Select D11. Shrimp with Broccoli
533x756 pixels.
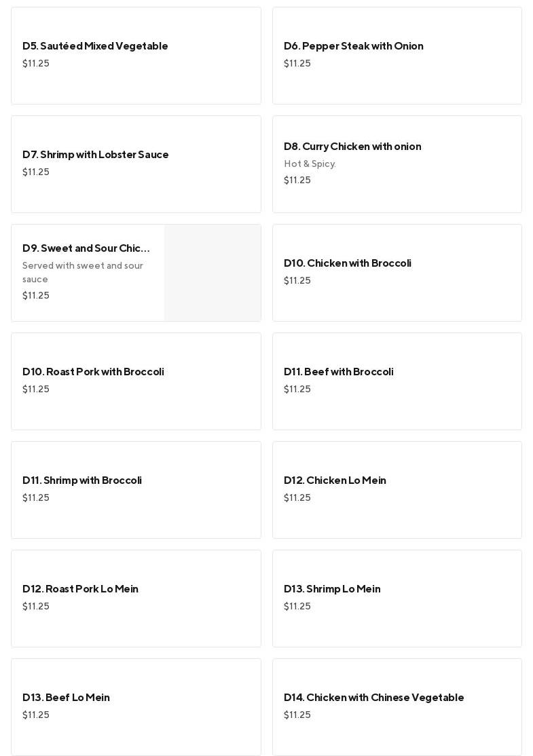coord(82,480)
